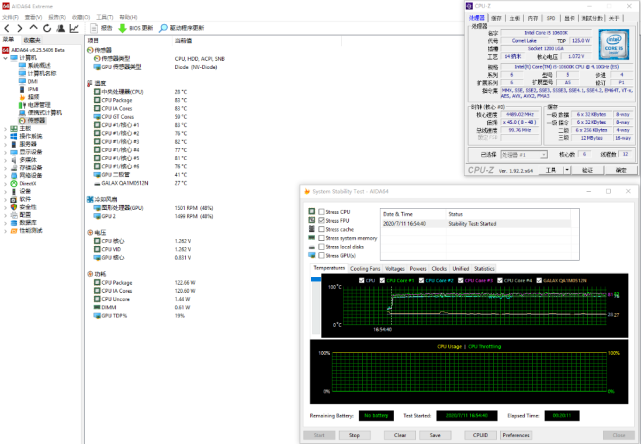Click the Stop button in stability test

pos(354,435)
